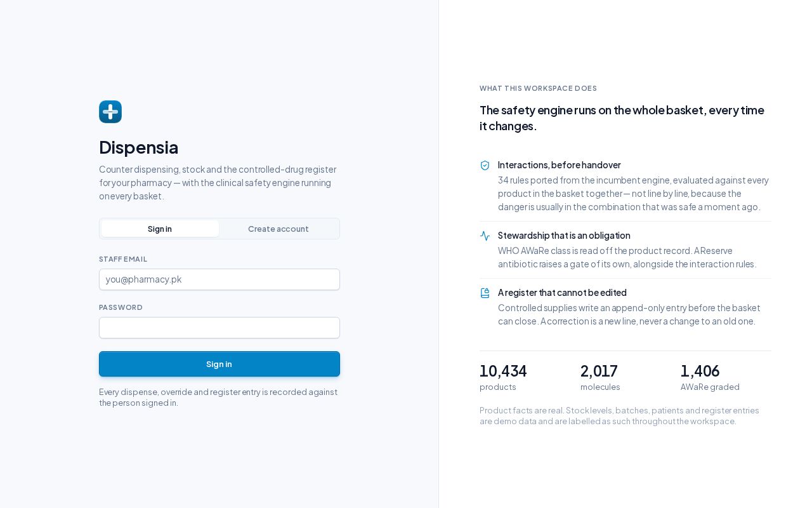Click the Staff email field label
Image resolution: width=812 pixels, height=508 pixels.
point(123,259)
